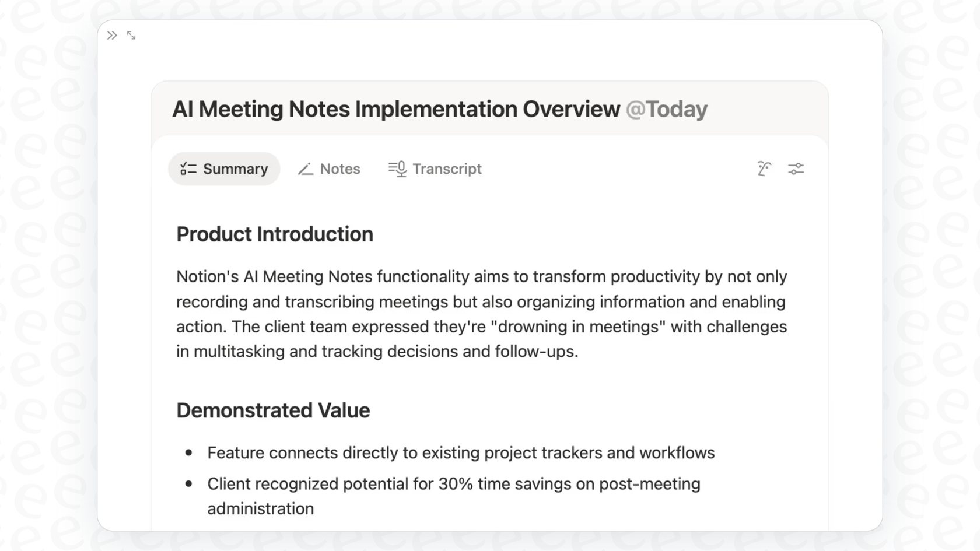Screen dimensions: 980x551
Task: Open options with the sliders icon at top right
Action: coord(796,169)
